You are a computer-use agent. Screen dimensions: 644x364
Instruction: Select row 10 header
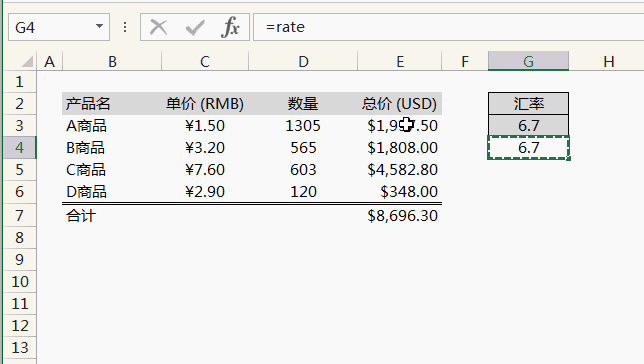[19, 282]
